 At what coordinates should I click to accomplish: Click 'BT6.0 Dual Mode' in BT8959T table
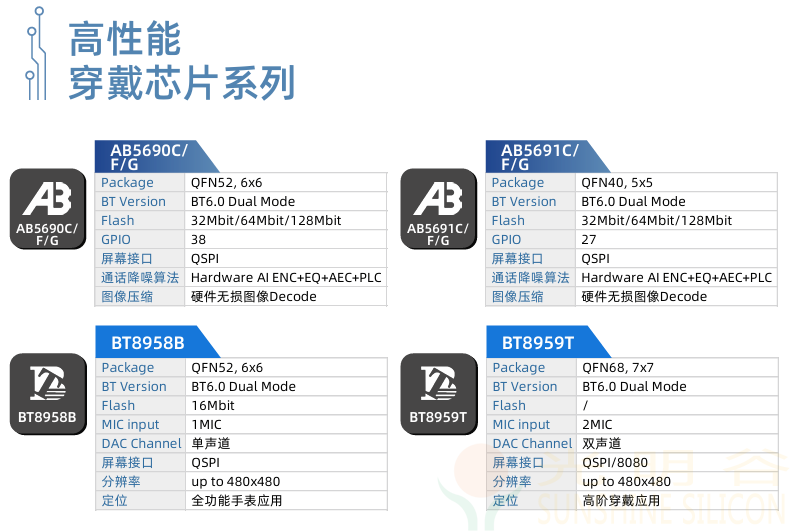634,386
